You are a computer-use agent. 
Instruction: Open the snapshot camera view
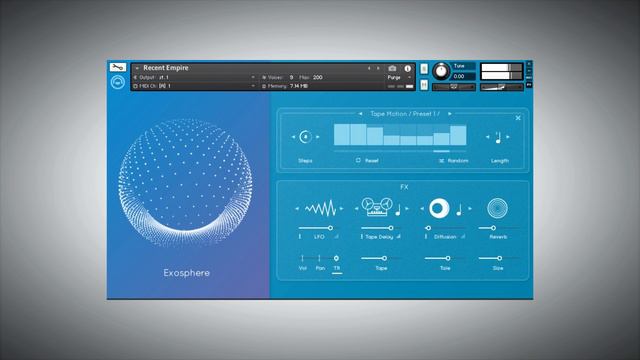pyautogui.click(x=392, y=68)
